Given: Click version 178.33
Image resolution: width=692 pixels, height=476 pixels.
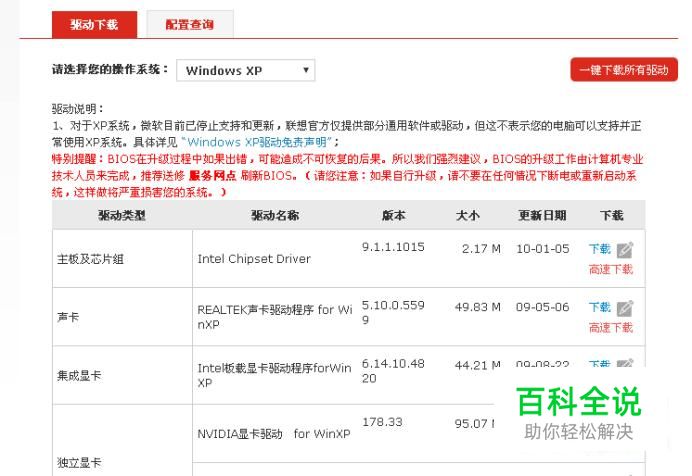Looking at the screenshot, I should tap(382, 422).
